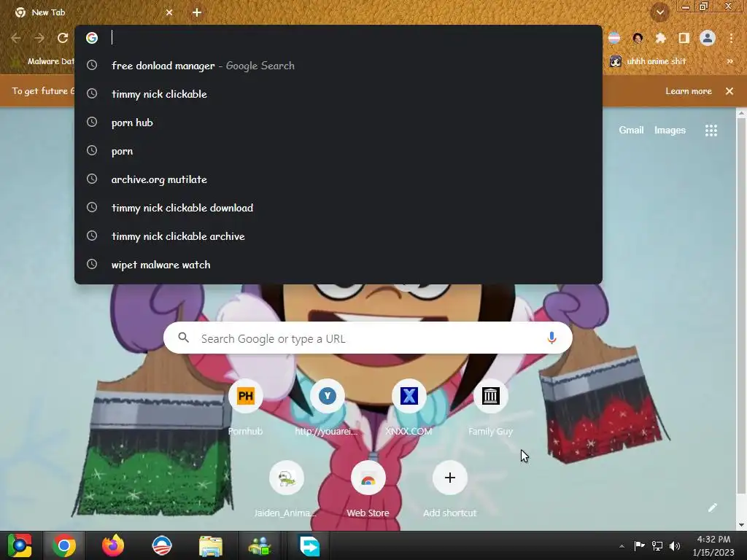Show hidden tray icons arrow

click(x=622, y=546)
